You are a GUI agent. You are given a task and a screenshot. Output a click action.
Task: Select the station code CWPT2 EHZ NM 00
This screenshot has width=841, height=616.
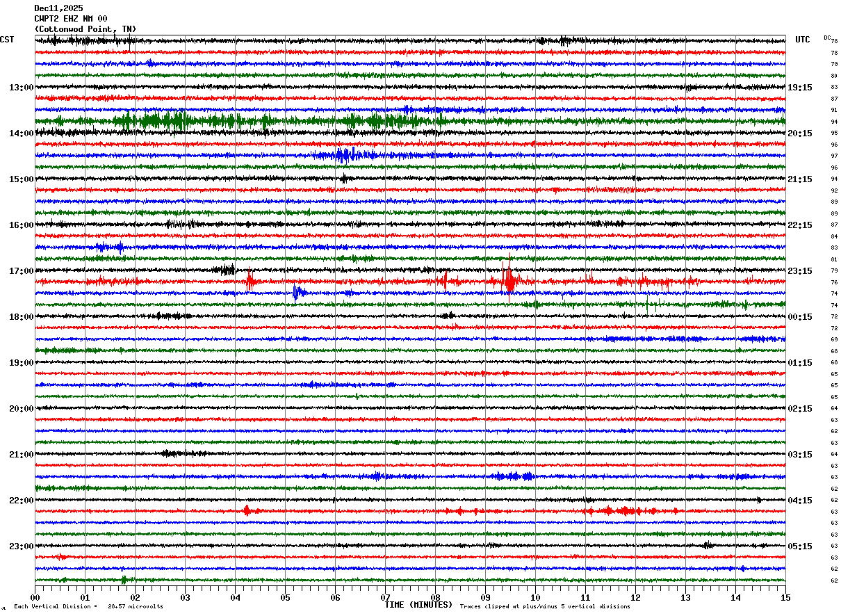click(x=71, y=19)
